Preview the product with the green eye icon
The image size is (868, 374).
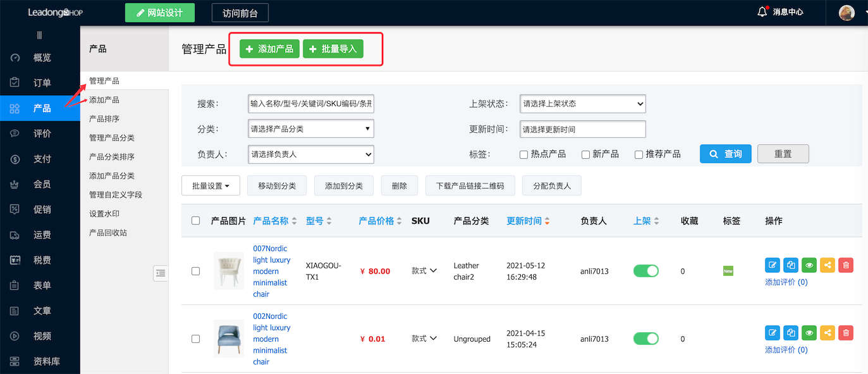click(809, 265)
